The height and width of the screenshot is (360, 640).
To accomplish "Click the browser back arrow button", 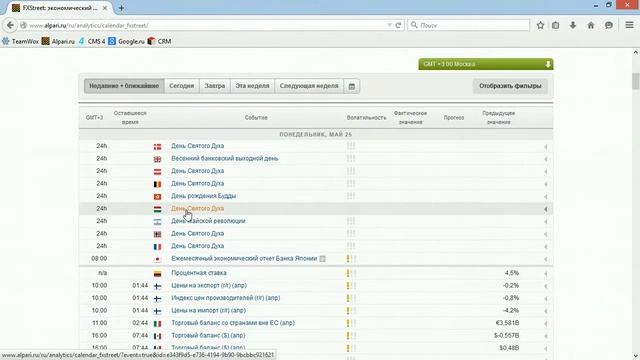I will (x=10, y=25).
